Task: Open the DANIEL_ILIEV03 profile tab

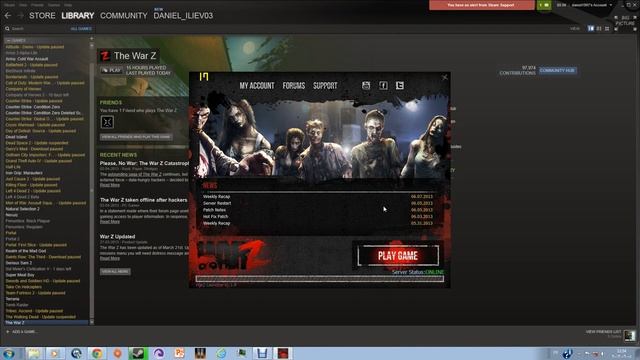Action: click(x=183, y=16)
